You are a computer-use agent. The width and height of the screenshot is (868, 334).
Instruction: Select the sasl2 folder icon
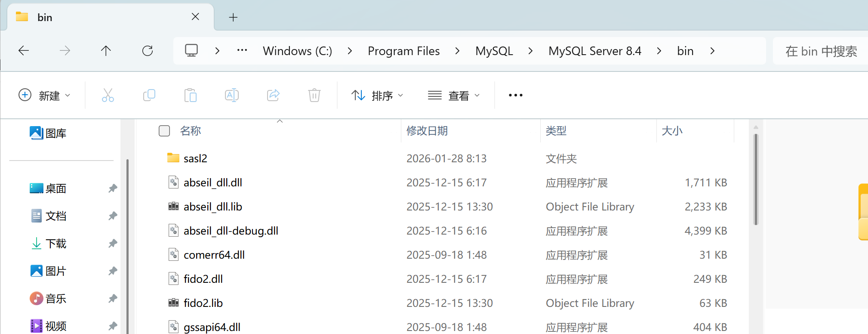tap(173, 158)
